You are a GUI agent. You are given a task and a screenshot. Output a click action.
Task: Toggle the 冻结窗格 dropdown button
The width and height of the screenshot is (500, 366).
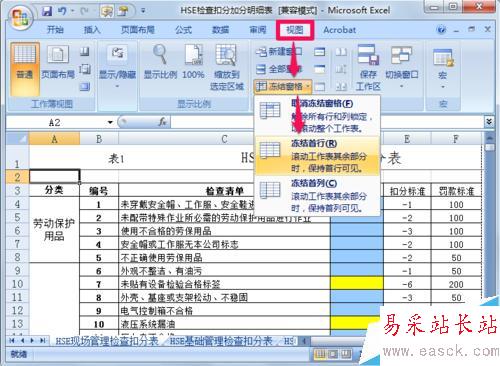tap(283, 86)
